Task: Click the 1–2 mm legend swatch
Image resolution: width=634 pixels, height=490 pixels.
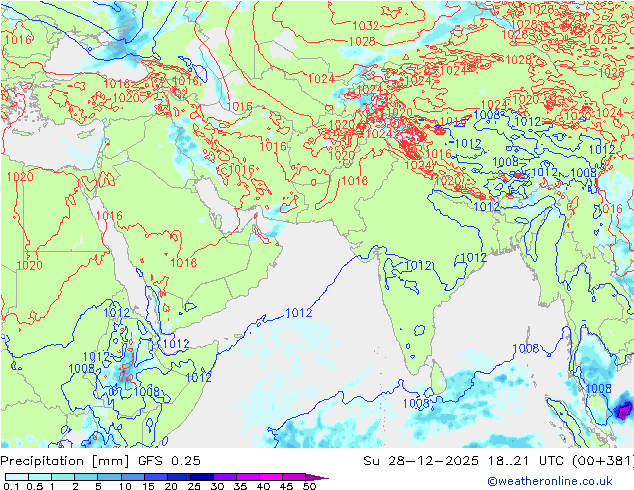Action: coord(63,477)
